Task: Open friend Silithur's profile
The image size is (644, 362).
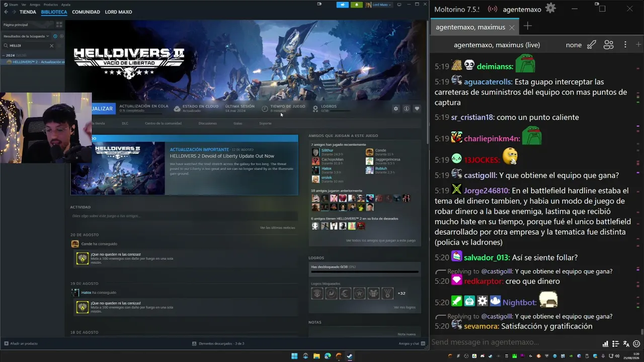Action: [x=328, y=150]
